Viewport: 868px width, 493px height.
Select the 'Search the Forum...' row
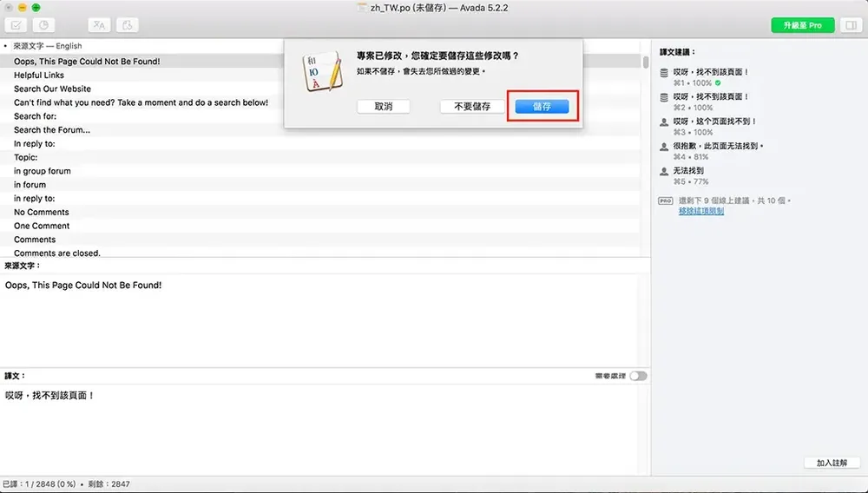320,130
